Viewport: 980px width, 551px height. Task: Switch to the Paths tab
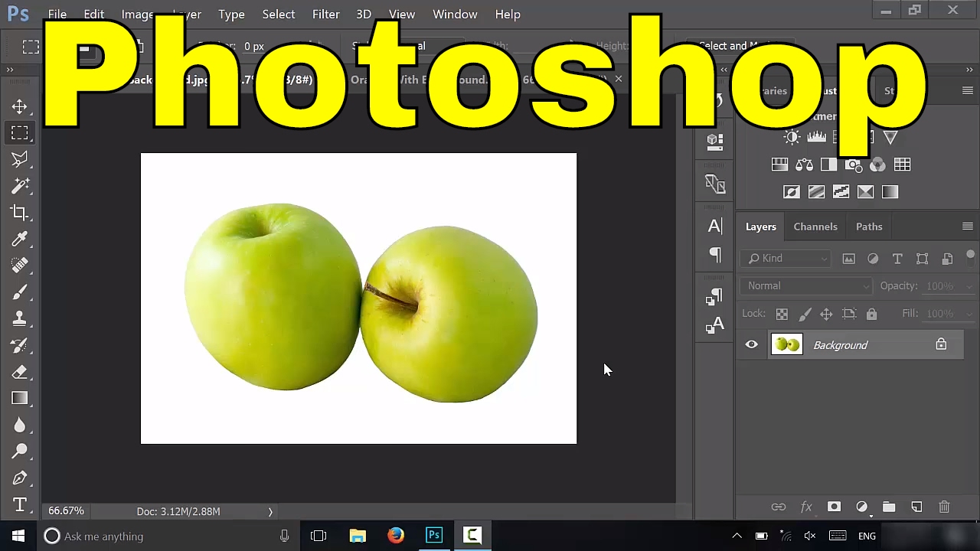(x=869, y=227)
